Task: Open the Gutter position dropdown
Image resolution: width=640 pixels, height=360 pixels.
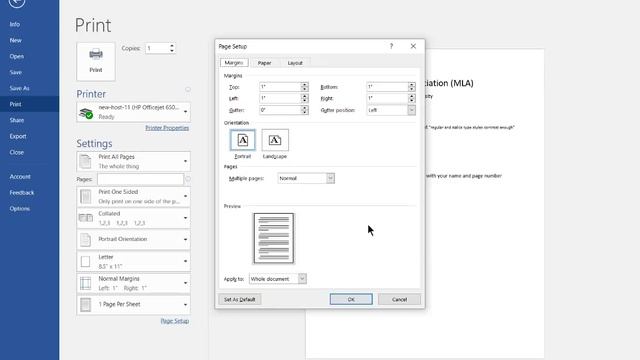Action: (411, 110)
